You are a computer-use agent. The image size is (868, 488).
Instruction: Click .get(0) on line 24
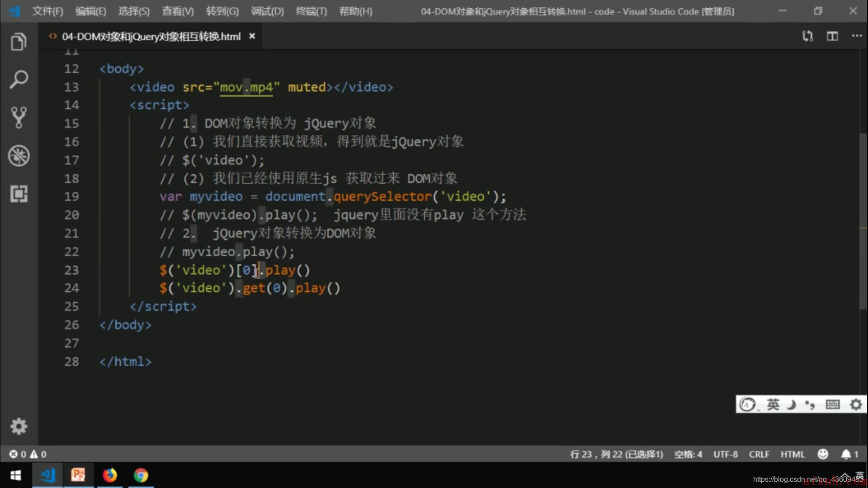pyautogui.click(x=261, y=288)
